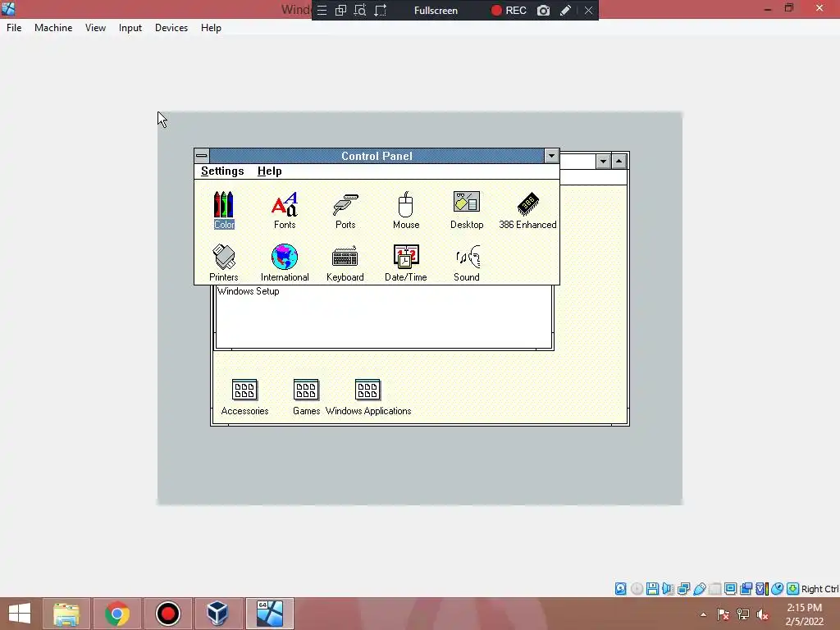Click the display status icon
840x630 pixels.
click(x=730, y=589)
